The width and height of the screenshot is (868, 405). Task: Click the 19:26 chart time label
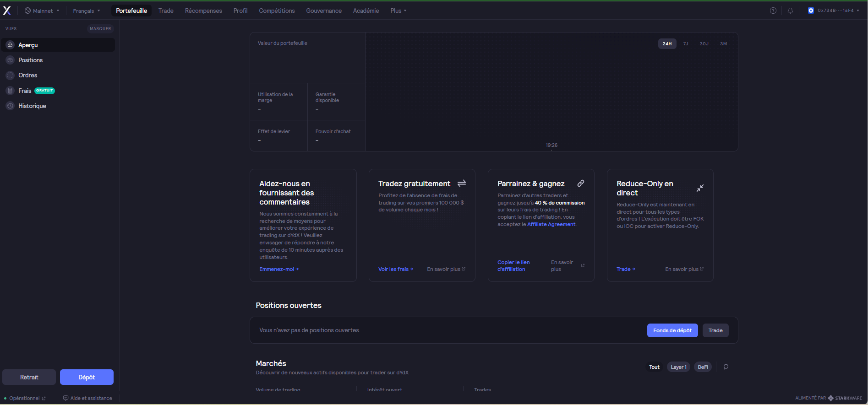(551, 145)
